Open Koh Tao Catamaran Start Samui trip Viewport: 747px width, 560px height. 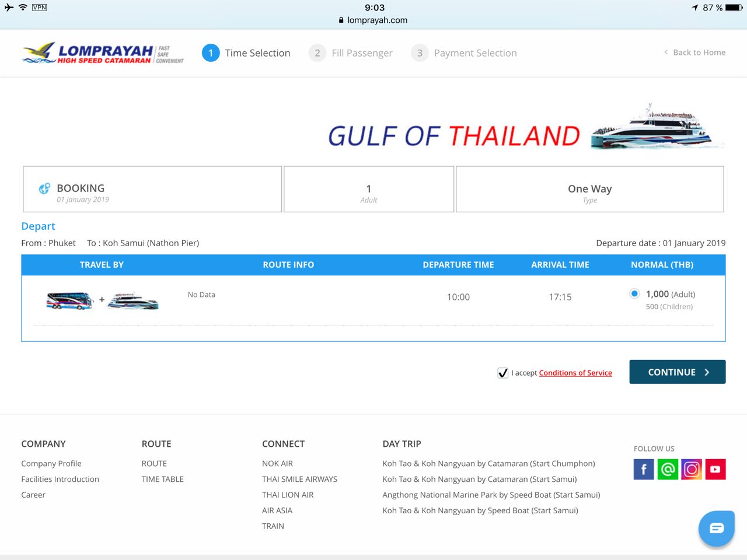pos(480,479)
